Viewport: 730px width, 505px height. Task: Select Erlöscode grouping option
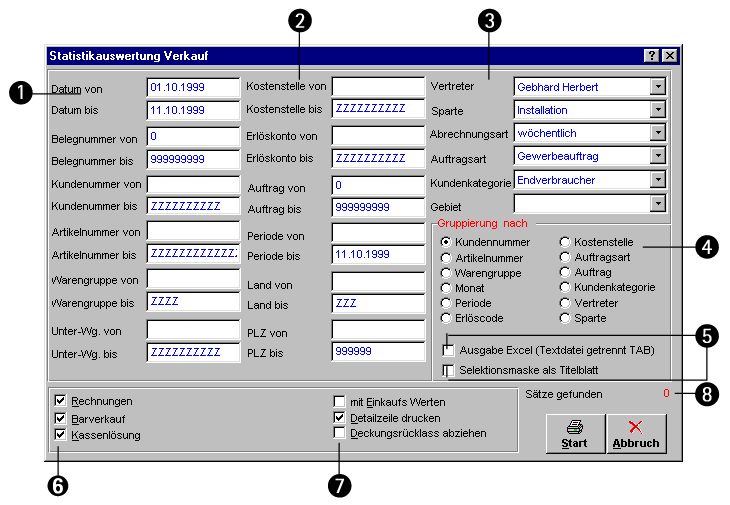[x=446, y=318]
